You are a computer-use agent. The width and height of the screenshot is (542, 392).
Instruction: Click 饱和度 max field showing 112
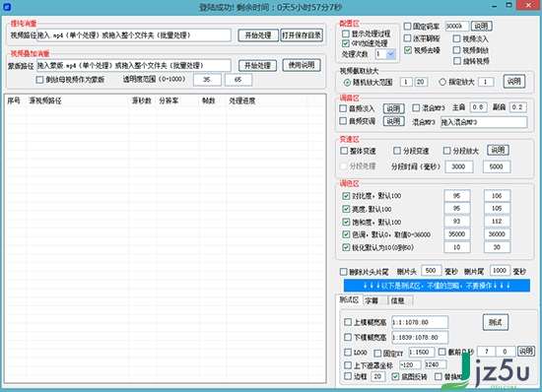pyautogui.click(x=497, y=222)
